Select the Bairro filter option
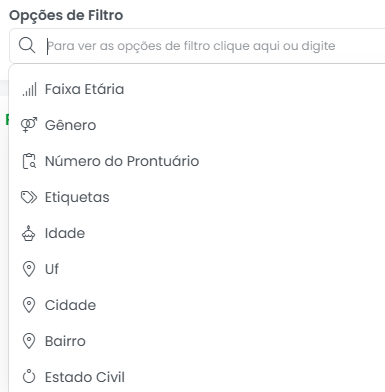 coord(197,341)
